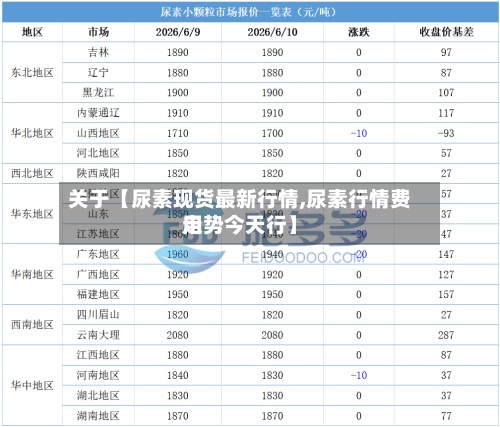Click the 华南地区 region cell
500x427 pixels.
pos(32,274)
